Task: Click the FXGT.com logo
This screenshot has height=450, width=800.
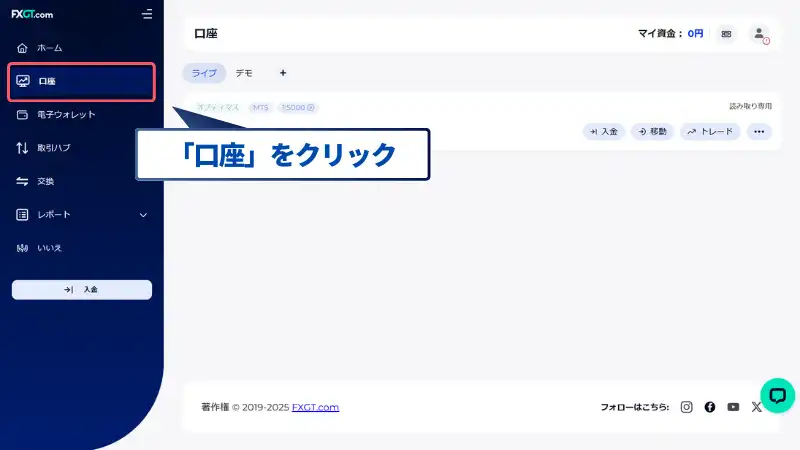Action: pyautogui.click(x=32, y=14)
